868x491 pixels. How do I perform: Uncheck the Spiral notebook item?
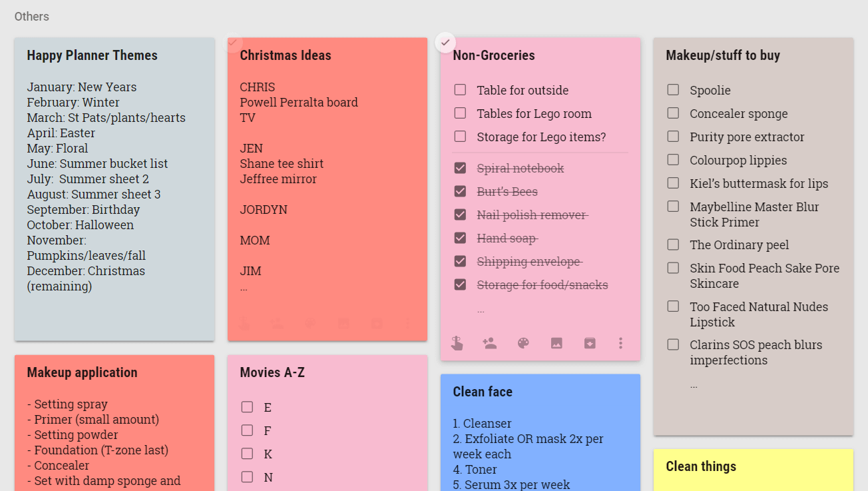(460, 168)
